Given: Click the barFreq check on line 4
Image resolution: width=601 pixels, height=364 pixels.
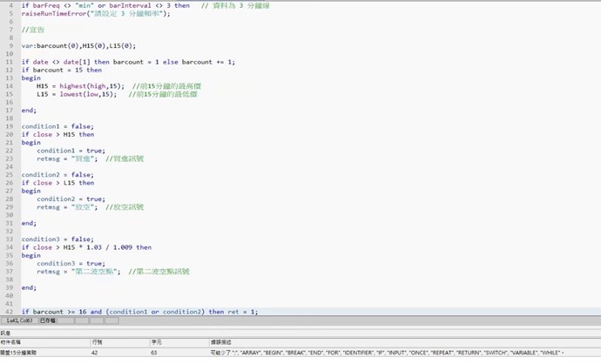Looking at the screenshot, I should [x=52, y=5].
